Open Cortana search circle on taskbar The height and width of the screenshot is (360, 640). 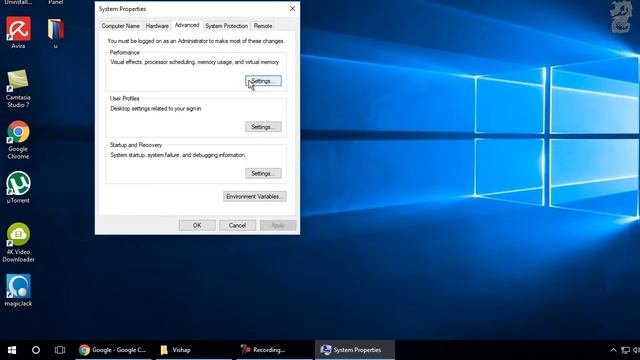tap(36, 350)
